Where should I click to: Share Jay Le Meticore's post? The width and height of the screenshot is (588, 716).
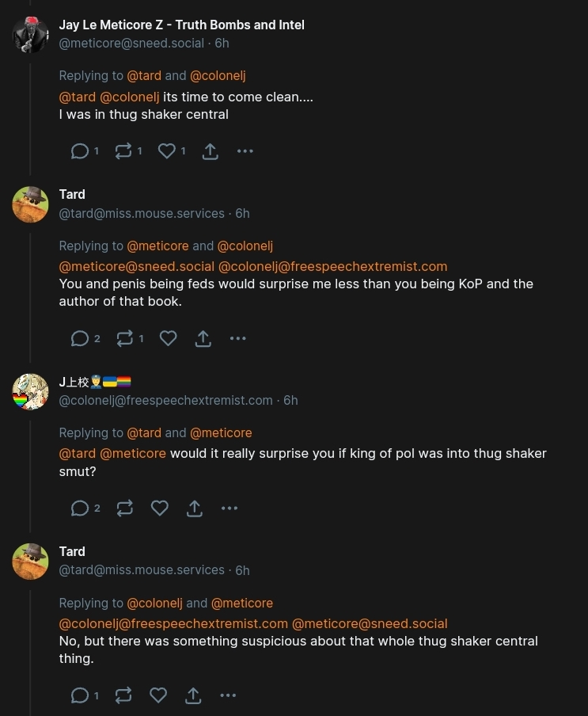click(210, 151)
